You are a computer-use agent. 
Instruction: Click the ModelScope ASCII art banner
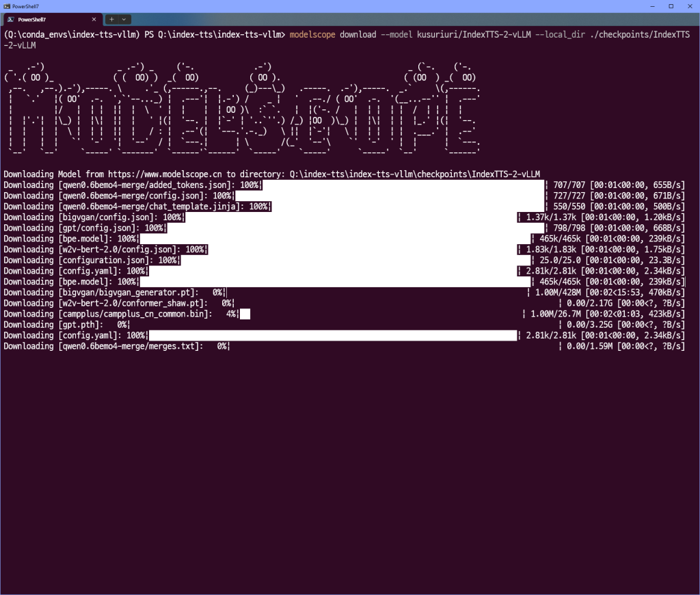pyautogui.click(x=243, y=109)
